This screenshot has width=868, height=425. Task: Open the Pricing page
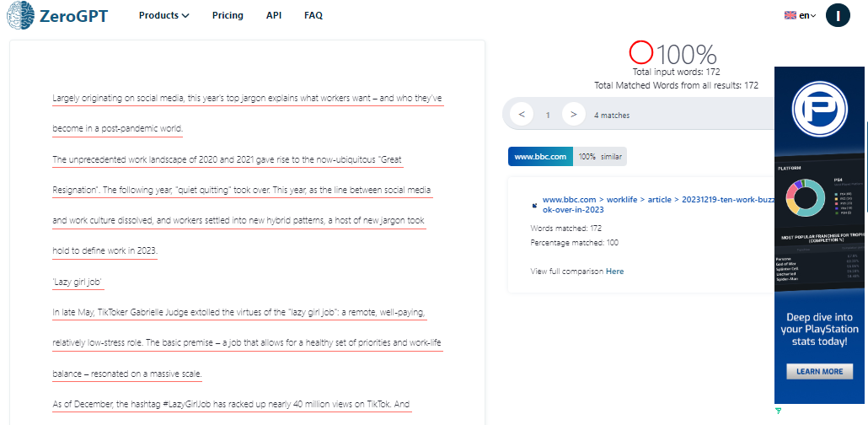coord(228,15)
